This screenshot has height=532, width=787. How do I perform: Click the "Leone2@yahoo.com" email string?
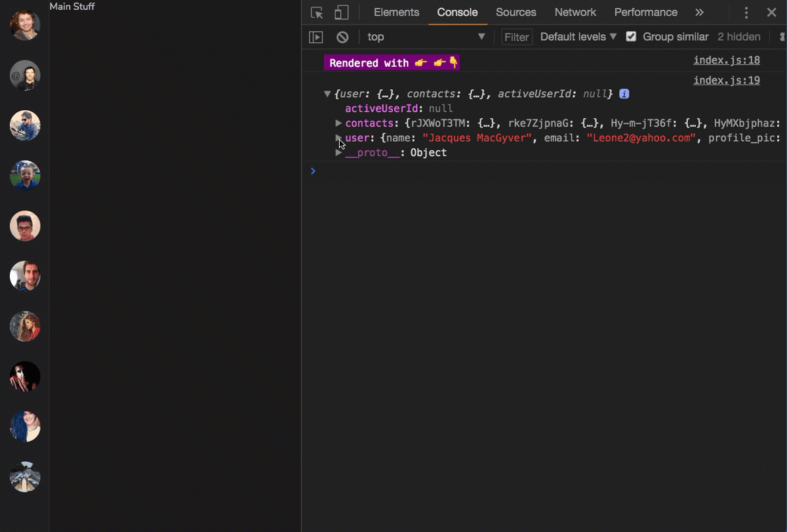pyautogui.click(x=641, y=138)
